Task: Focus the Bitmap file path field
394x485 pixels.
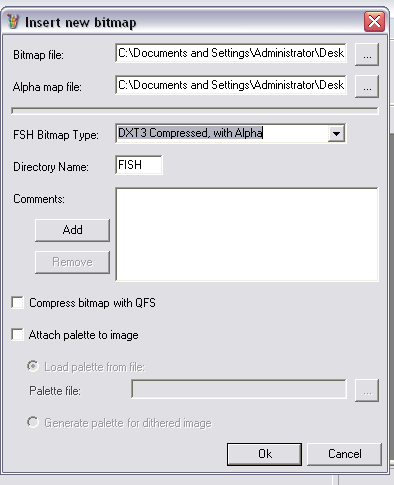Action: (x=231, y=53)
